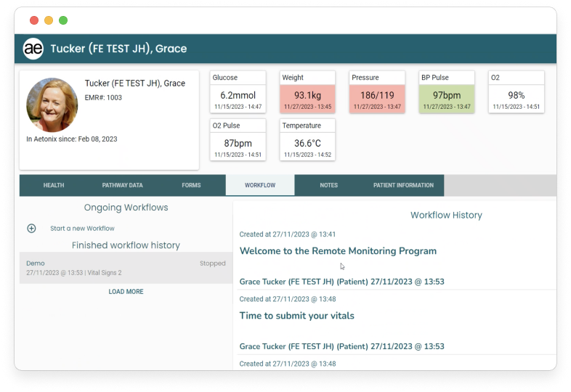Click the plus icon for new workflow
This screenshot has height=392, width=571.
(x=31, y=228)
